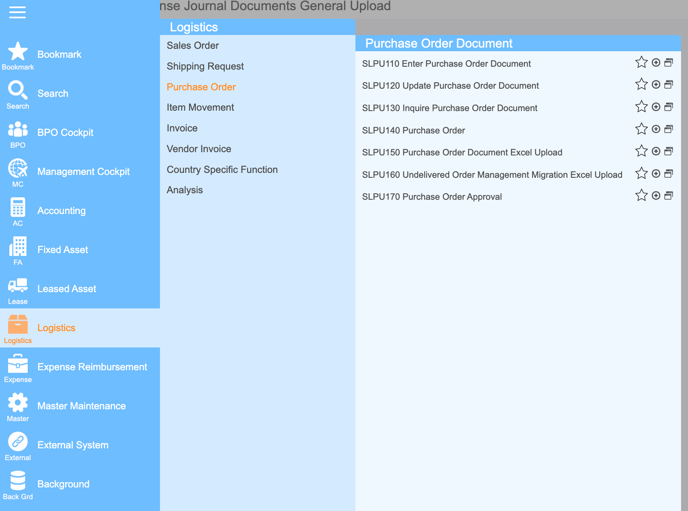Open BPO Cockpit from sidebar
The image size is (688, 511).
[65, 132]
